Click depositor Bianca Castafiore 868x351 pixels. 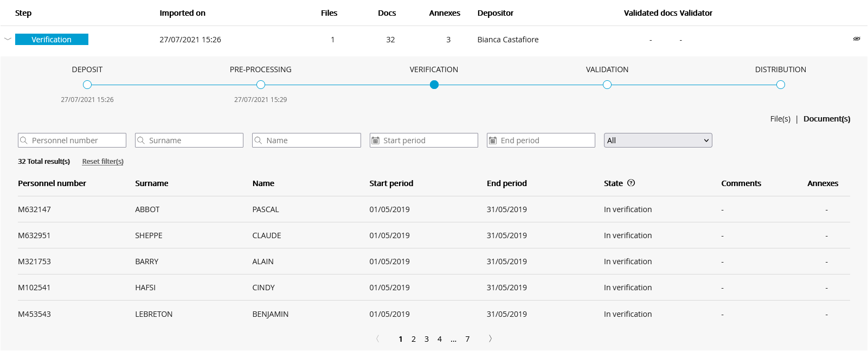(x=508, y=40)
